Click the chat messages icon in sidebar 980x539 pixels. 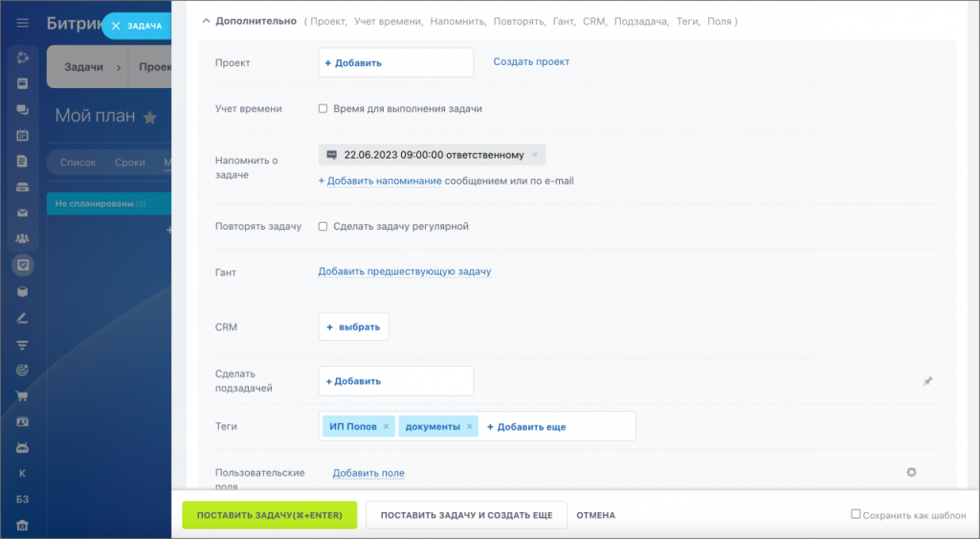(23, 109)
